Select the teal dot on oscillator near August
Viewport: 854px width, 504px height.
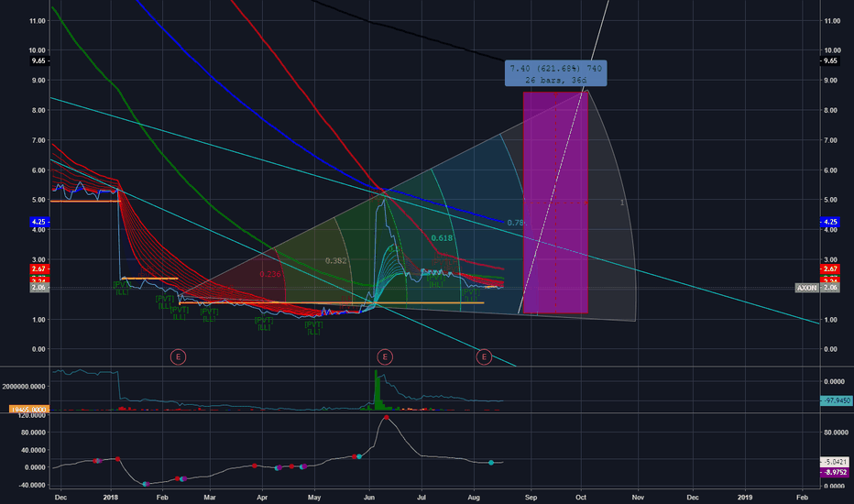pos(491,463)
